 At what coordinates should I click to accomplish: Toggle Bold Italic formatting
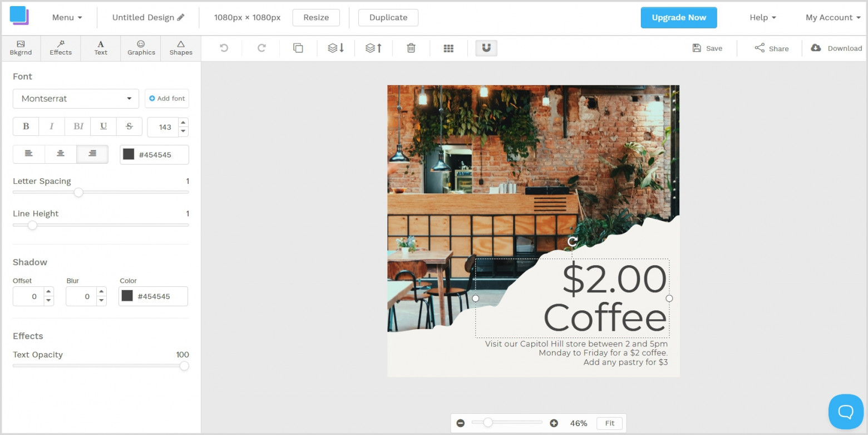tap(78, 126)
